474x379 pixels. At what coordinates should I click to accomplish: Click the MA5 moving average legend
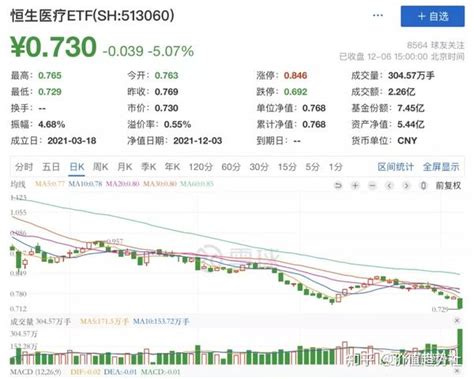click(x=50, y=184)
